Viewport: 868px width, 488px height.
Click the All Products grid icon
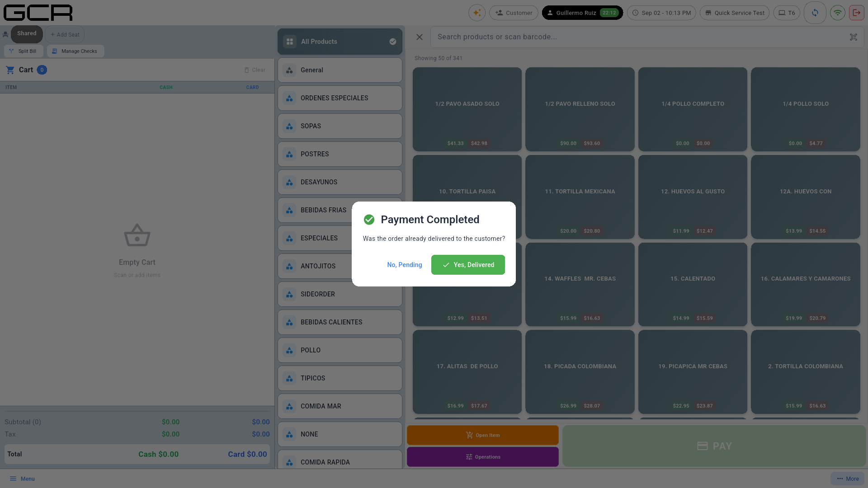(290, 42)
